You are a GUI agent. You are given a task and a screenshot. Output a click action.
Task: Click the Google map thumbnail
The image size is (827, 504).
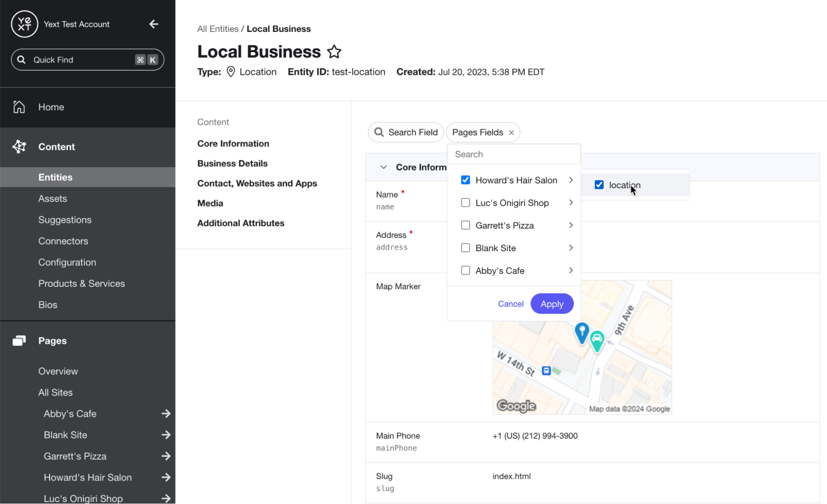point(582,347)
